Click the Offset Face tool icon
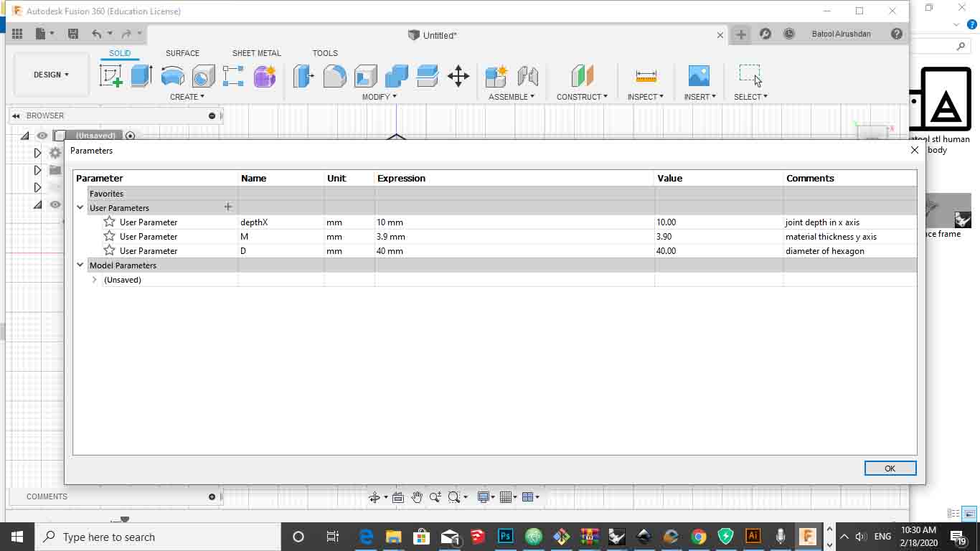Screen dimensions: 980x551 point(427,75)
